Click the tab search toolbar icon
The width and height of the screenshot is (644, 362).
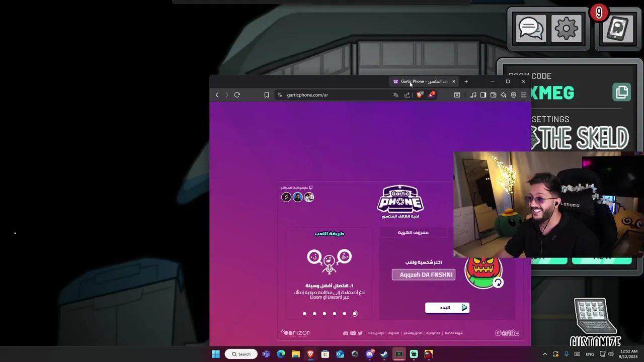point(457,95)
